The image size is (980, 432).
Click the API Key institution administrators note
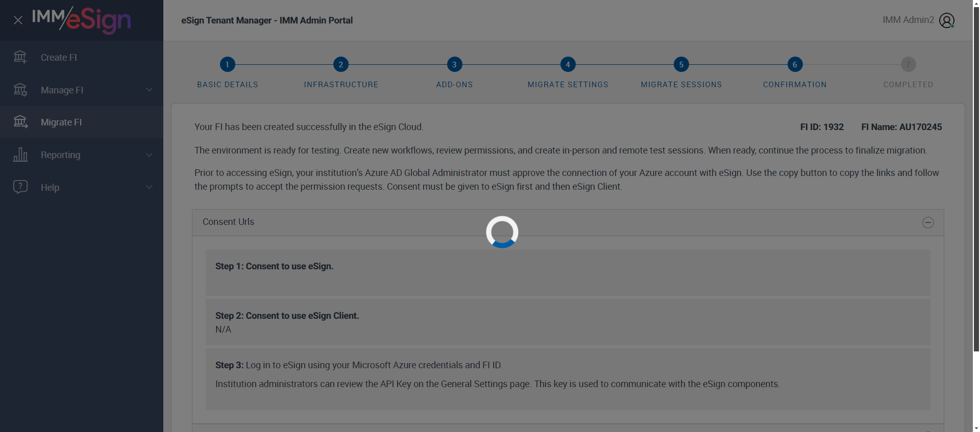498,384
